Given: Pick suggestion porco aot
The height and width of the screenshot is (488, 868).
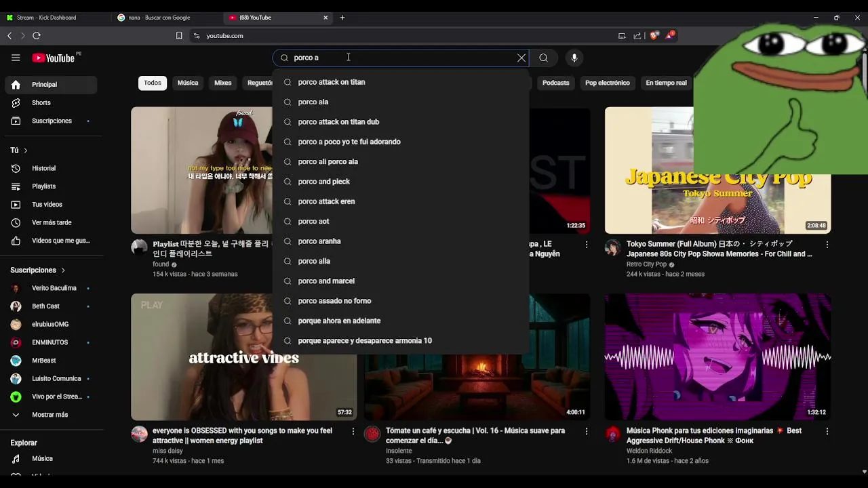Looking at the screenshot, I should pos(401,222).
